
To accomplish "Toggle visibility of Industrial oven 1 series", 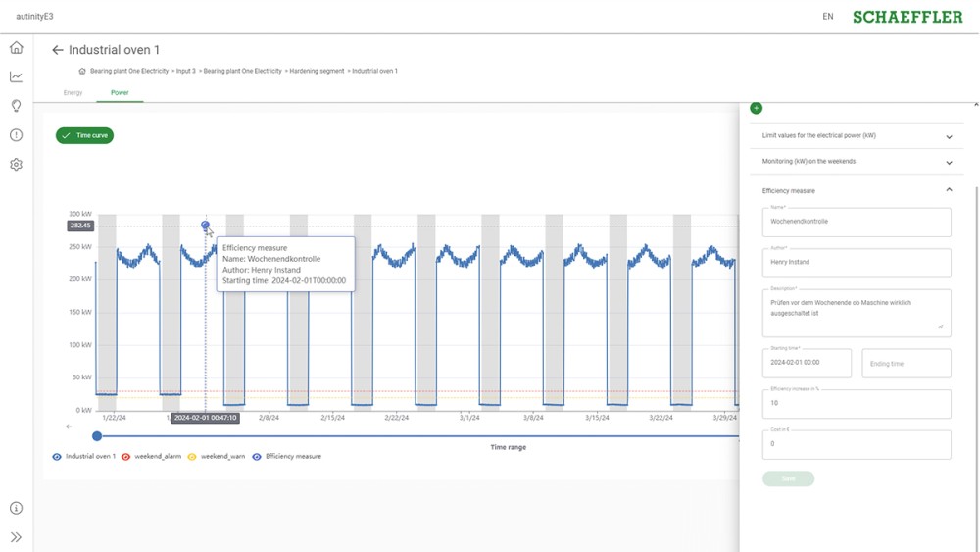I will (58, 457).
